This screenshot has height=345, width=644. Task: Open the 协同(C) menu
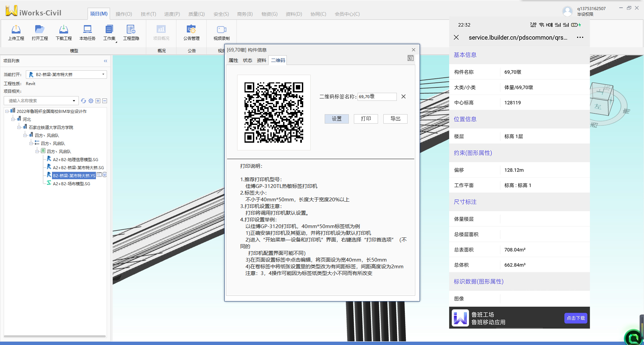click(318, 14)
